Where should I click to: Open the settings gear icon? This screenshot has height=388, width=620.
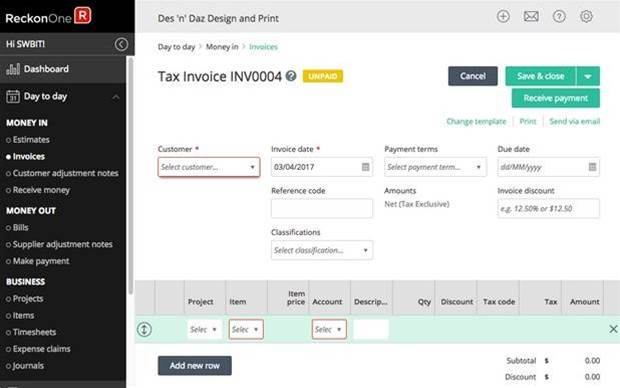tap(586, 17)
